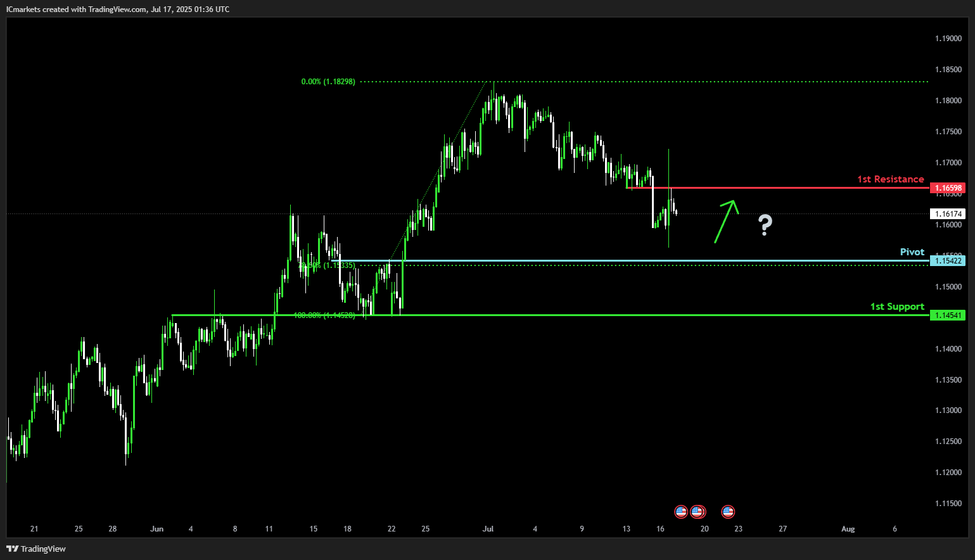975x560 pixels.
Task: Click the '0.00% (1.18298)' Fibonacci label
Action: click(328, 82)
